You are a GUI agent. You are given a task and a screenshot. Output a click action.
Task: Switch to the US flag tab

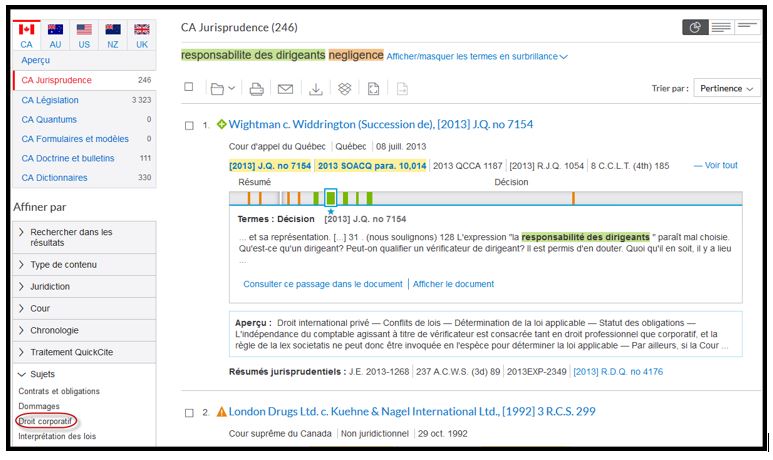(x=84, y=35)
